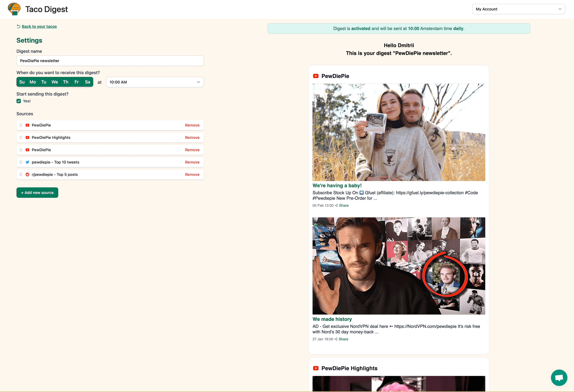Remove the third PewDiePie source
The width and height of the screenshot is (574, 392).
tap(192, 150)
